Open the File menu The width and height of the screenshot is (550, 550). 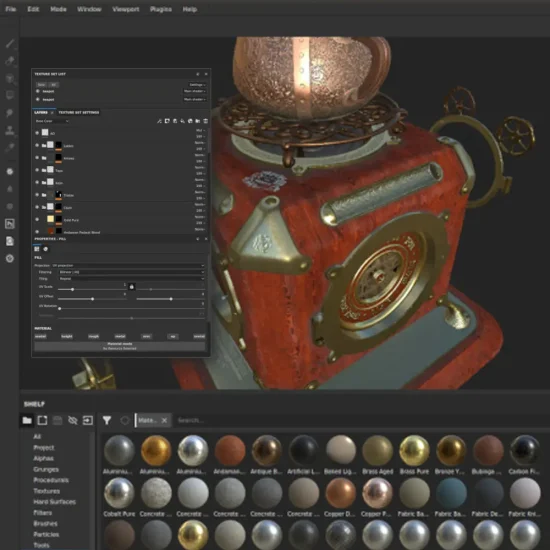[x=11, y=9]
